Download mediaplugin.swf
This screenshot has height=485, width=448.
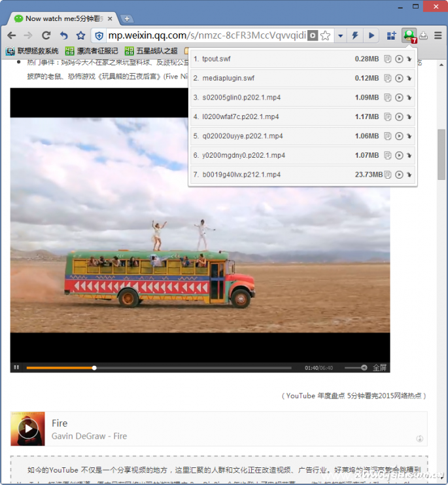click(x=409, y=79)
